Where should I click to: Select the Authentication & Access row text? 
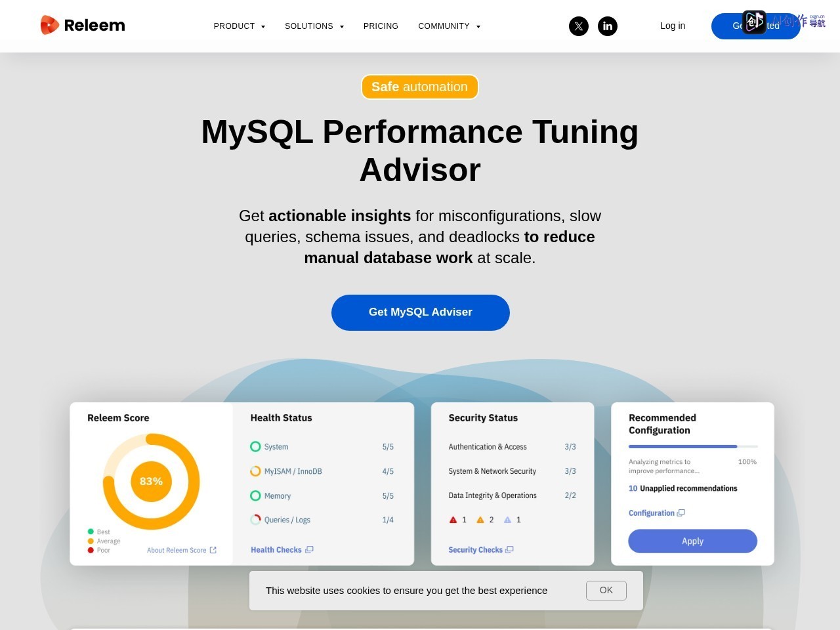pyautogui.click(x=488, y=447)
